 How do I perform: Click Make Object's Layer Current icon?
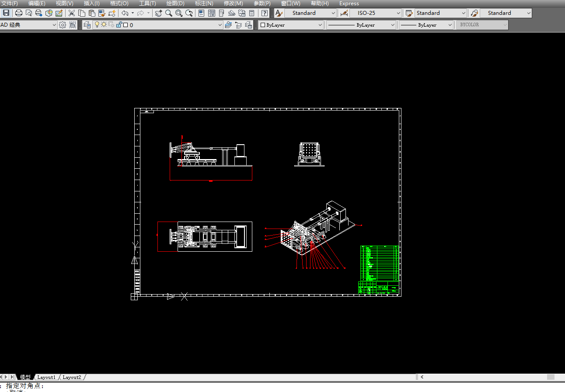228,25
